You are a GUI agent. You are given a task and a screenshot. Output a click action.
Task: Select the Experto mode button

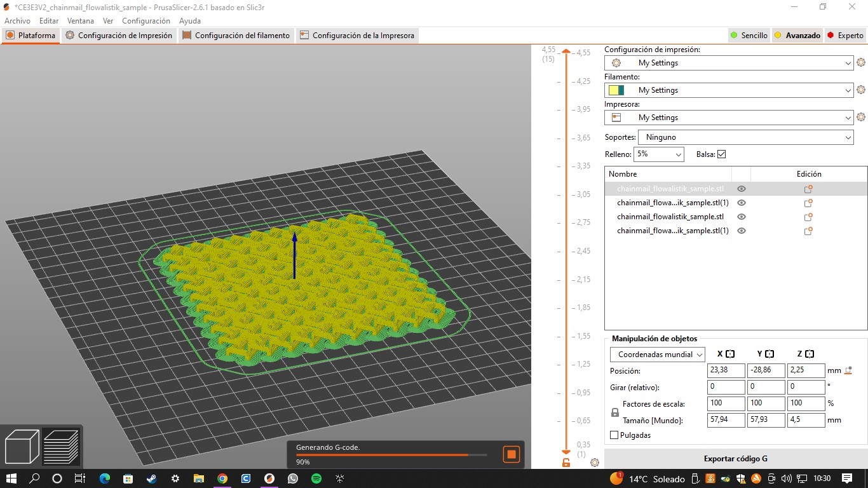coord(844,36)
